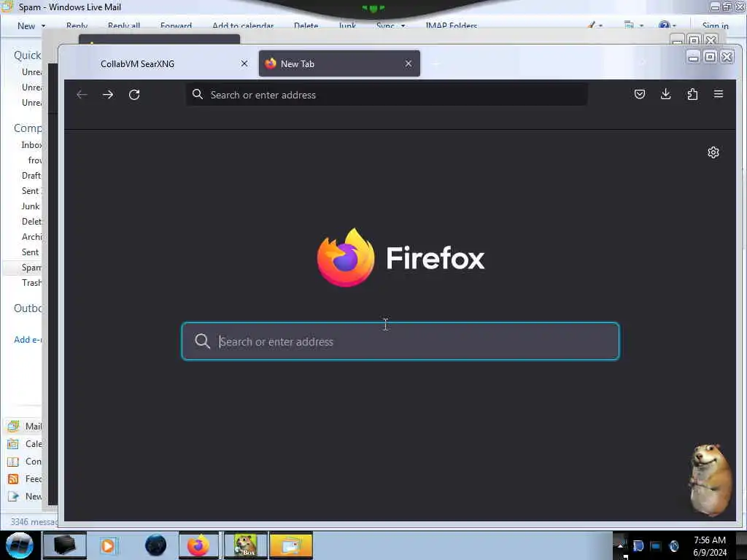The image size is (747, 560).
Task: Switch to Calendar view in Live Mail
Action: point(25,444)
